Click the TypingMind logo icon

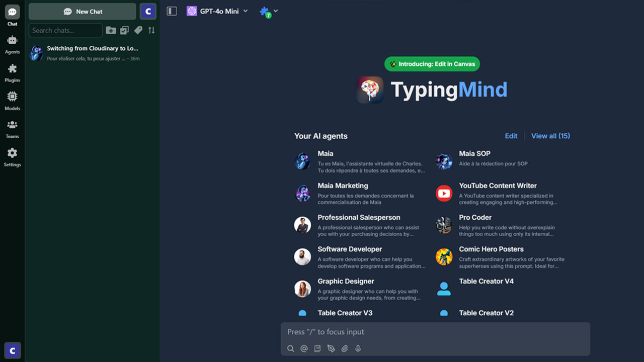pyautogui.click(x=370, y=89)
